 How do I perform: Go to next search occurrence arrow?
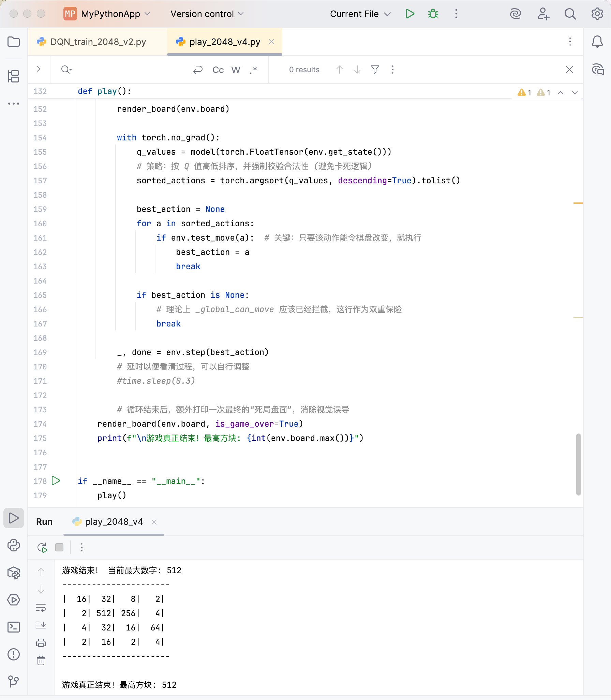click(x=357, y=70)
